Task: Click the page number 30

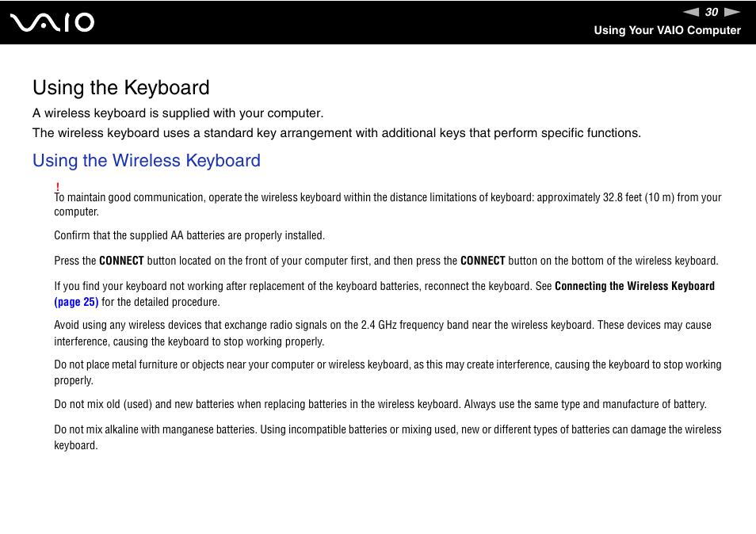Action: [712, 12]
